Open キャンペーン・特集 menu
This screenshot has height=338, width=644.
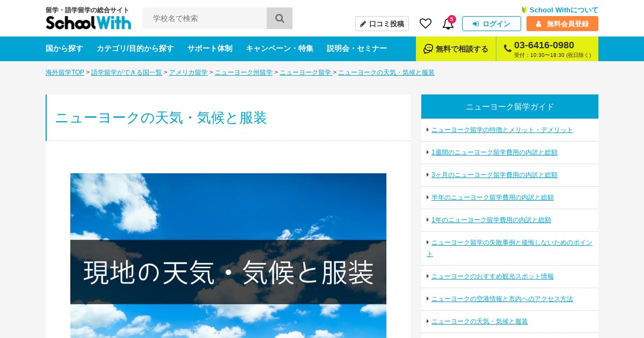tap(280, 48)
